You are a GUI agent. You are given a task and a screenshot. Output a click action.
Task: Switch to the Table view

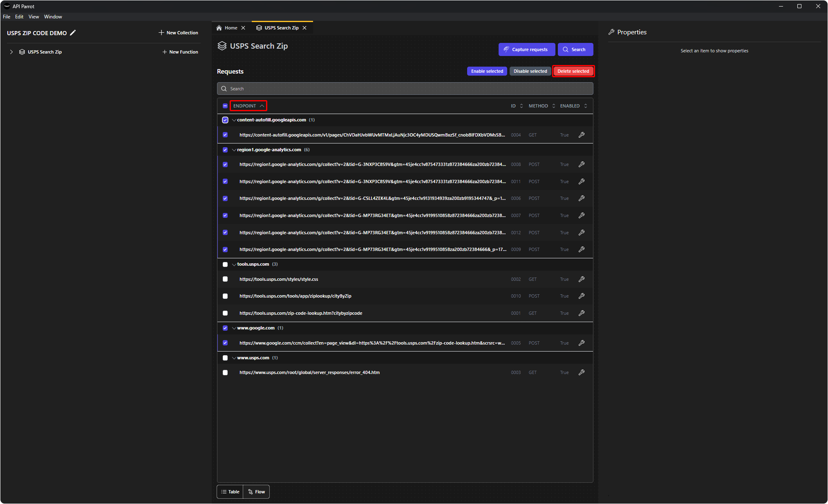(230, 492)
